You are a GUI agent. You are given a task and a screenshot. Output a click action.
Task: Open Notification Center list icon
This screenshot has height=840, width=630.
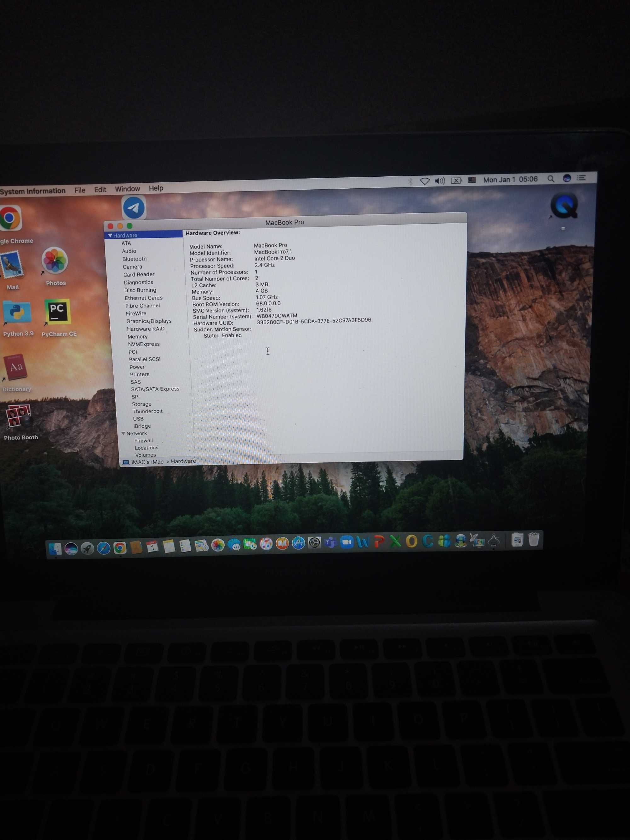[581, 178]
